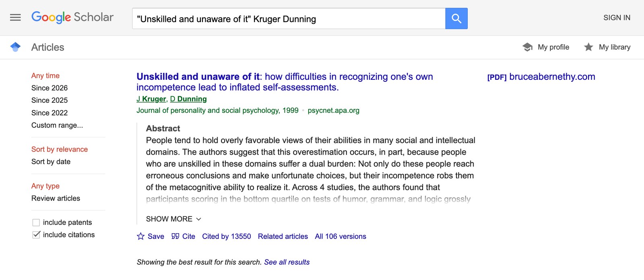Open My profile graduation cap icon
This screenshot has height=280, width=644.
coord(527,47)
